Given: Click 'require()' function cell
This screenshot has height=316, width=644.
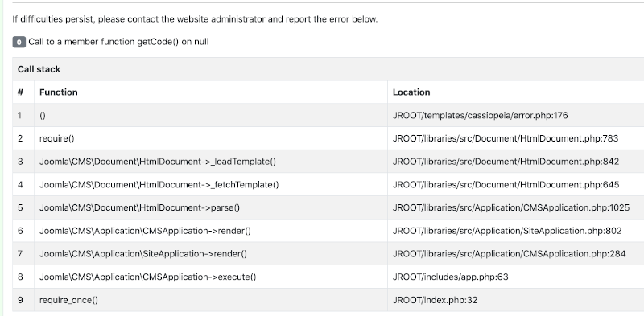Looking at the screenshot, I should 56,138.
